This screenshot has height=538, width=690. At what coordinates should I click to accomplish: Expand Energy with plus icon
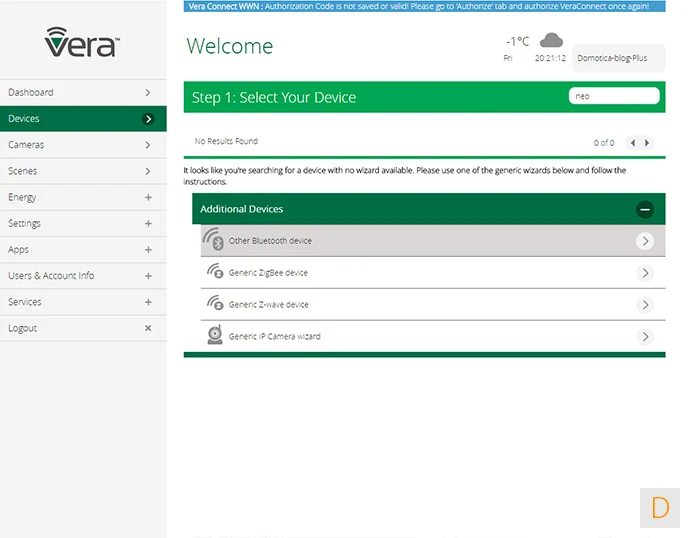pos(148,198)
